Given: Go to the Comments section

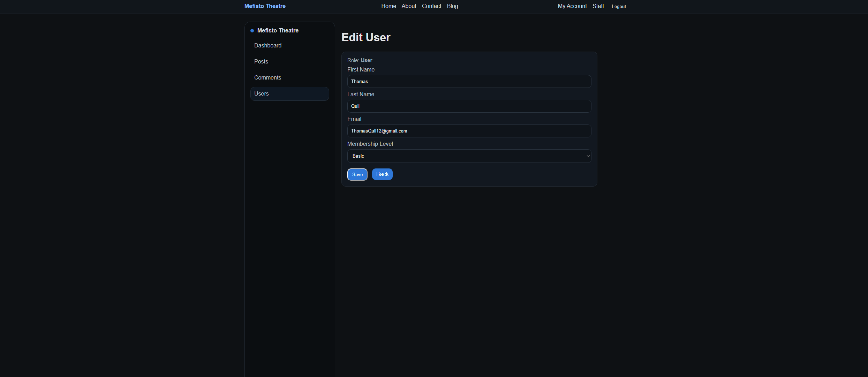Looking at the screenshot, I should (267, 77).
